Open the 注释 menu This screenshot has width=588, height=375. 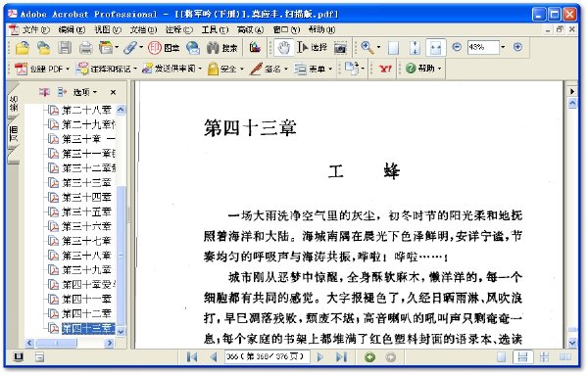click(179, 29)
